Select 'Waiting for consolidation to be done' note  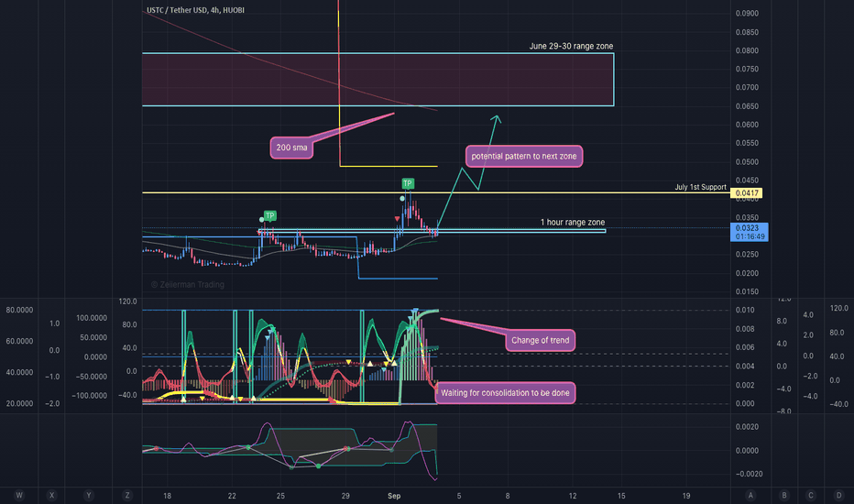click(505, 393)
